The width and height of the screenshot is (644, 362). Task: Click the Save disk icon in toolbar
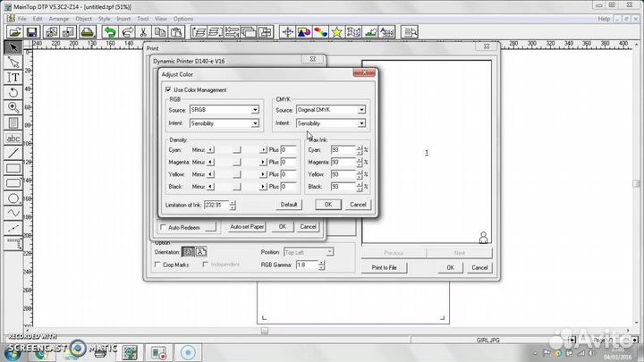coord(30,32)
